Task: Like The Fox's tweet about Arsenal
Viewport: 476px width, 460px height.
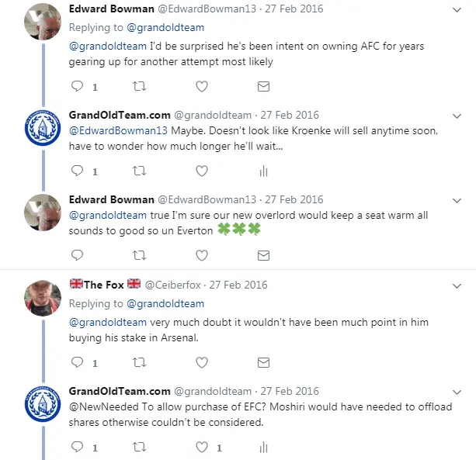Action: [x=201, y=361]
